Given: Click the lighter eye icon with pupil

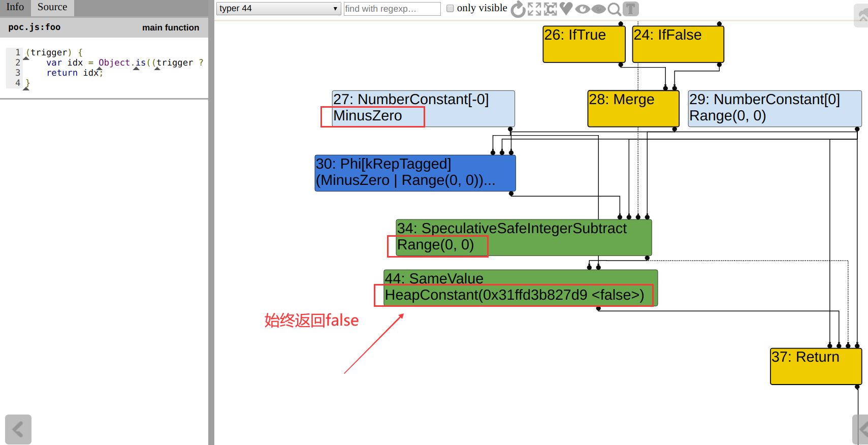Looking at the screenshot, I should [583, 9].
